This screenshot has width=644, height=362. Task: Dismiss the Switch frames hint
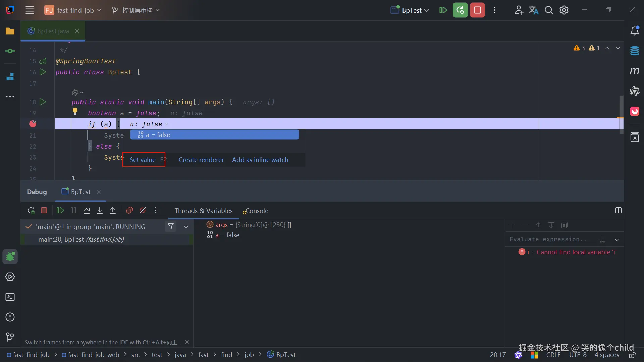tap(187, 342)
